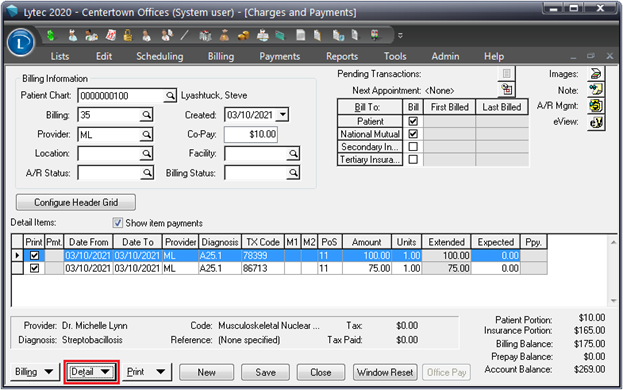Open the Reports menu
Image resolution: width=623 pixels, height=390 pixels.
click(x=342, y=56)
